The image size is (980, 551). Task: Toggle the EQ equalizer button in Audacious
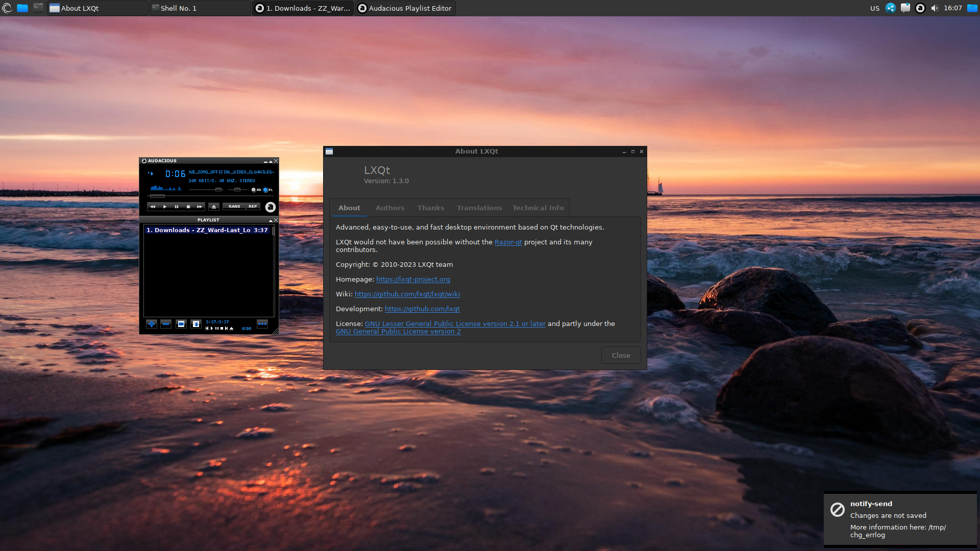[256, 190]
